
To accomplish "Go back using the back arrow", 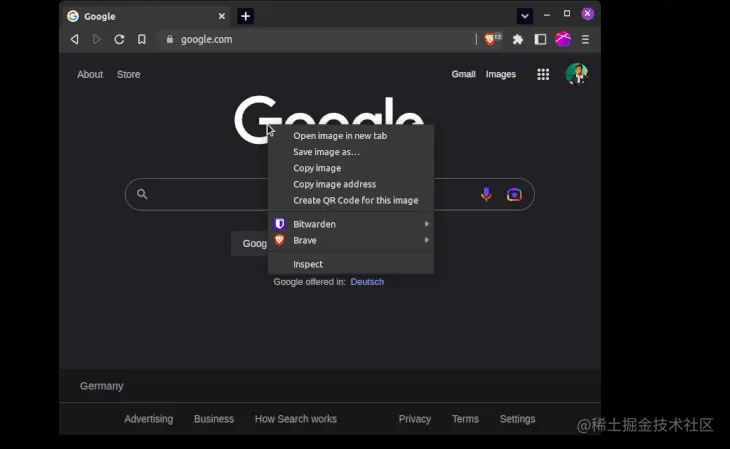I will click(x=74, y=40).
